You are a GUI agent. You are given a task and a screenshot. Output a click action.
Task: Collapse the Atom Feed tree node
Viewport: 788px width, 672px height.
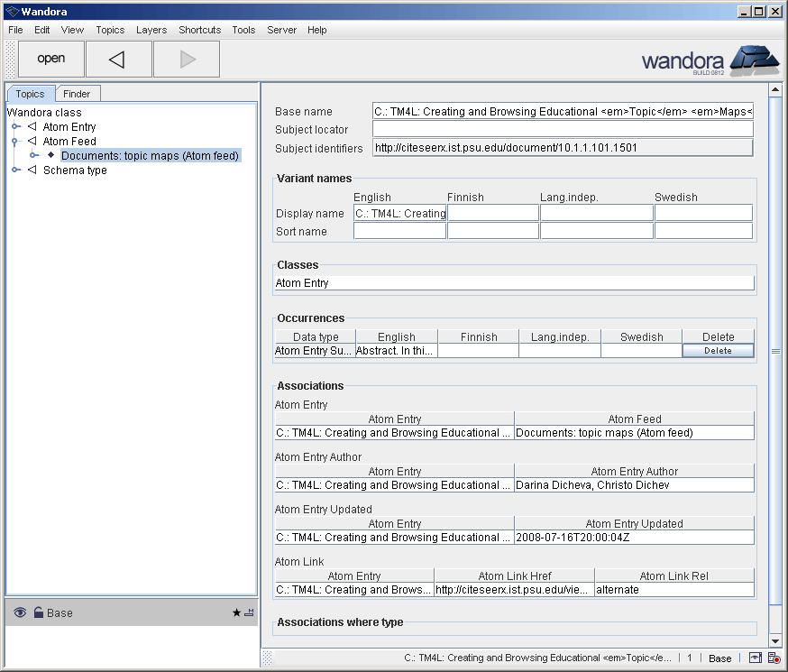[15, 142]
